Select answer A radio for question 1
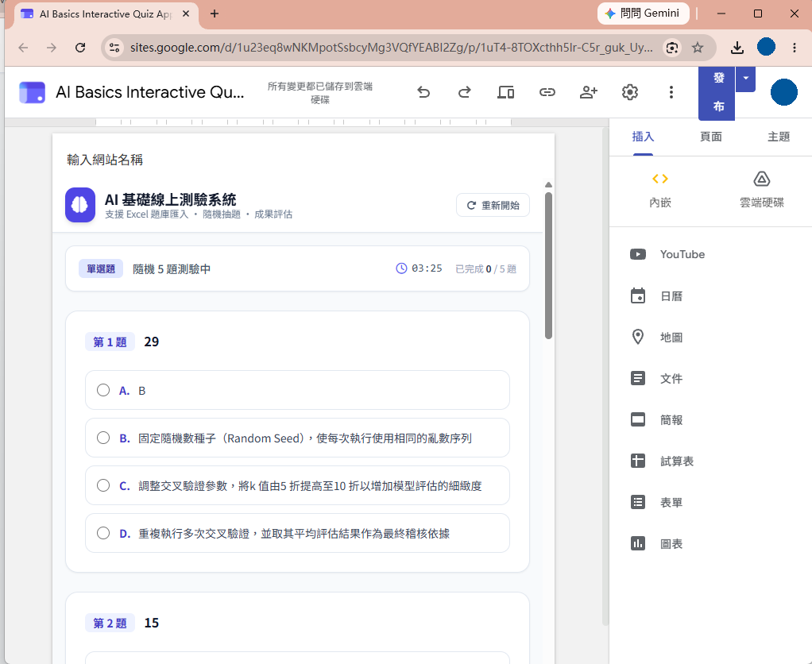The height and width of the screenshot is (664, 812). click(103, 390)
